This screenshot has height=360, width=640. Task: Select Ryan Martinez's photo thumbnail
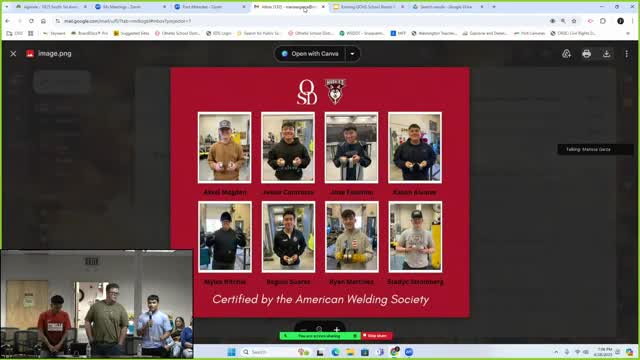(x=352, y=237)
